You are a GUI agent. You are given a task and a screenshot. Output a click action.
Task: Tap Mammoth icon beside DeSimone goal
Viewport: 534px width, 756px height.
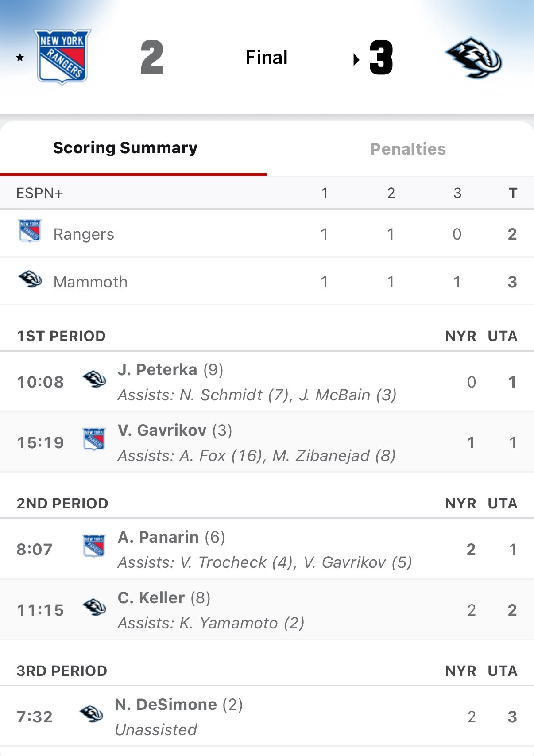(91, 714)
